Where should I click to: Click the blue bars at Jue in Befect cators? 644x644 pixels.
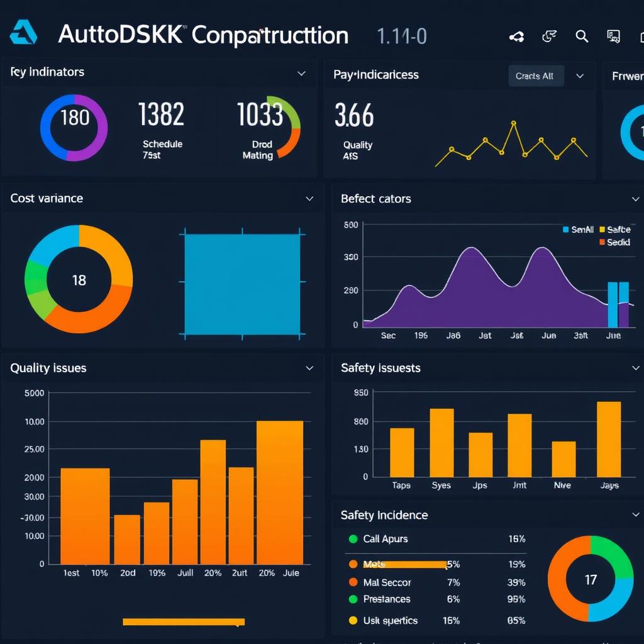click(618, 304)
